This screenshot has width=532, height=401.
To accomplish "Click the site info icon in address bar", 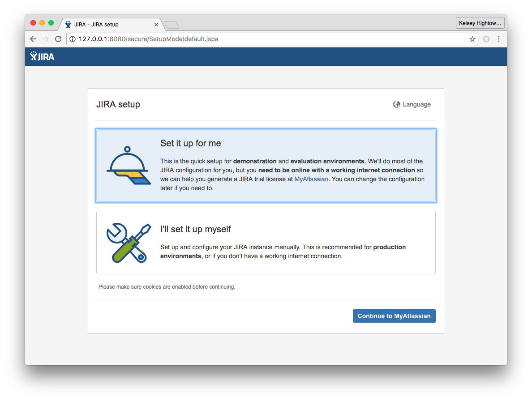I will (73, 39).
